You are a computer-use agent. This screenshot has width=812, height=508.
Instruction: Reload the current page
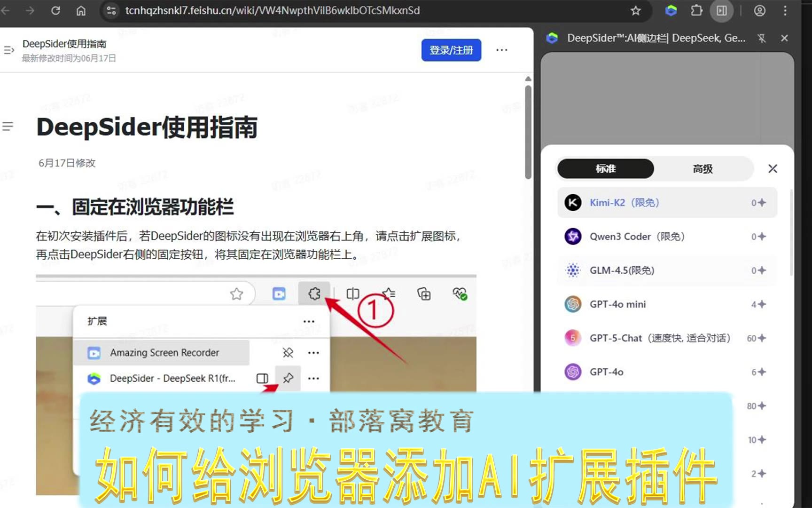point(55,11)
